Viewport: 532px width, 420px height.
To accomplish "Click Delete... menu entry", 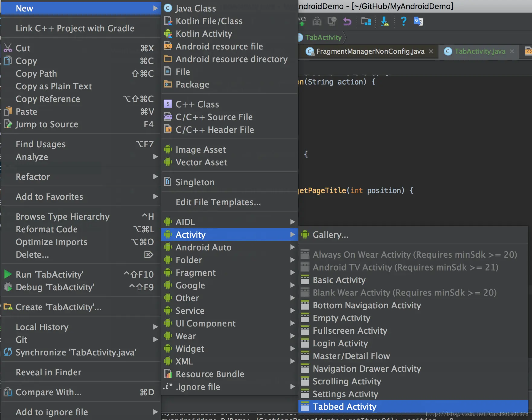I will click(81, 254).
